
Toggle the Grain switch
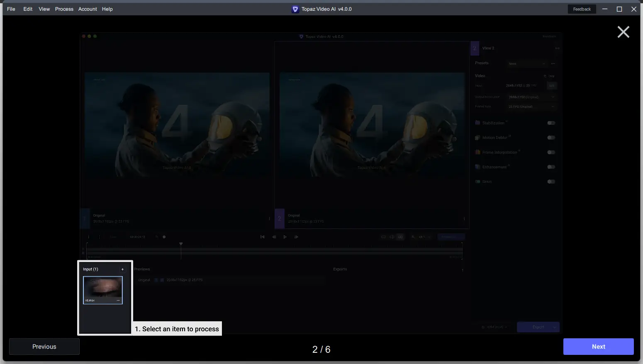(x=551, y=182)
